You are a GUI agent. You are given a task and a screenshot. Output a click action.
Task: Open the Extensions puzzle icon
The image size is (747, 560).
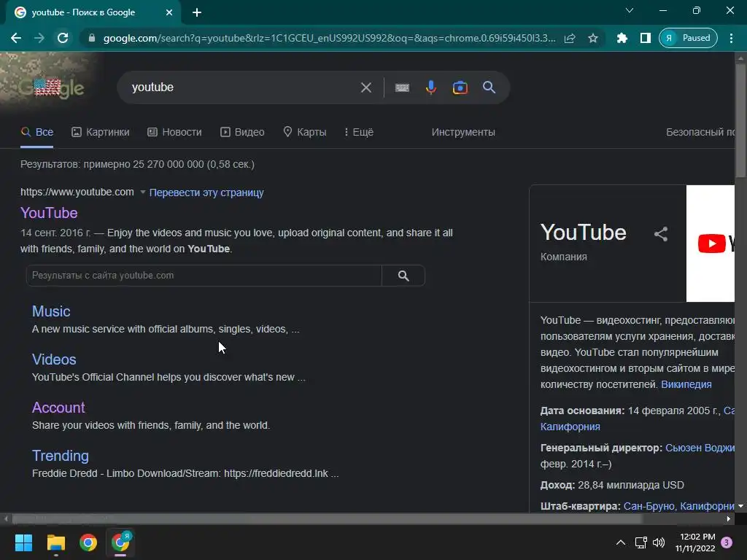(622, 38)
